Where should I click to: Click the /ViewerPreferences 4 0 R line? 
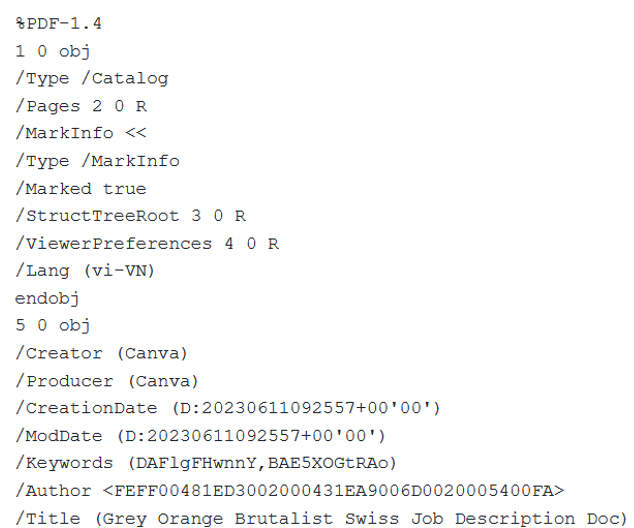(146, 243)
